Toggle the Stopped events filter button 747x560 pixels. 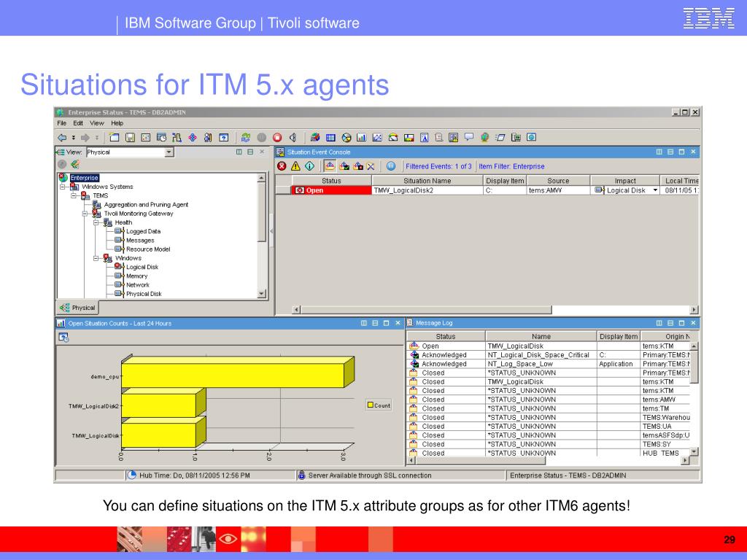pyautogui.click(x=357, y=166)
